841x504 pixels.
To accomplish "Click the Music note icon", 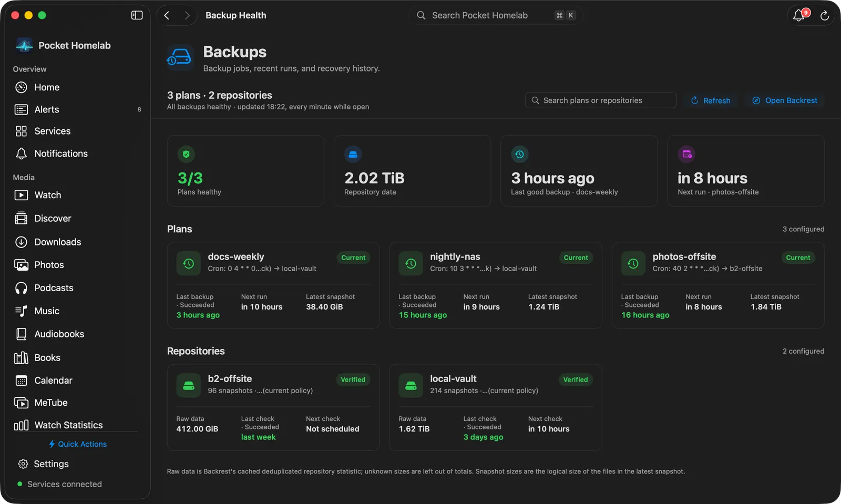I will [21, 311].
